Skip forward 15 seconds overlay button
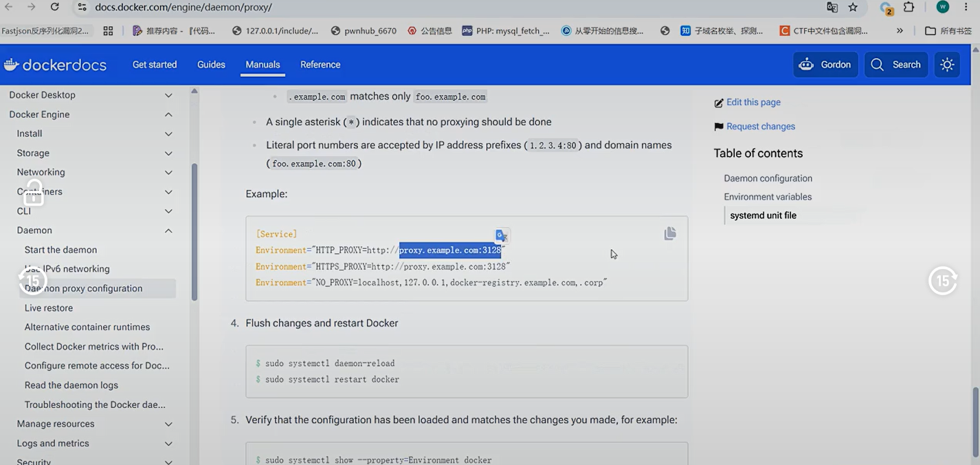The image size is (980, 465). [943, 281]
